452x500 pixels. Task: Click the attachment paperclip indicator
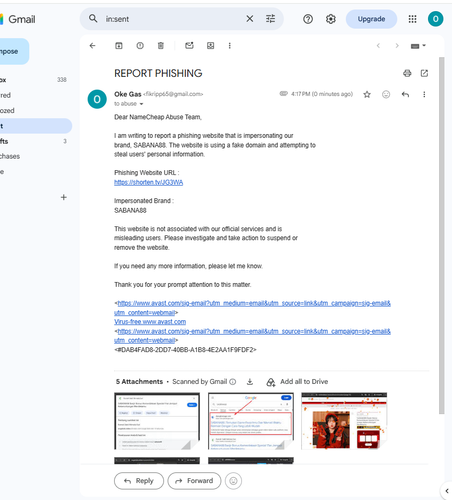coord(283,94)
